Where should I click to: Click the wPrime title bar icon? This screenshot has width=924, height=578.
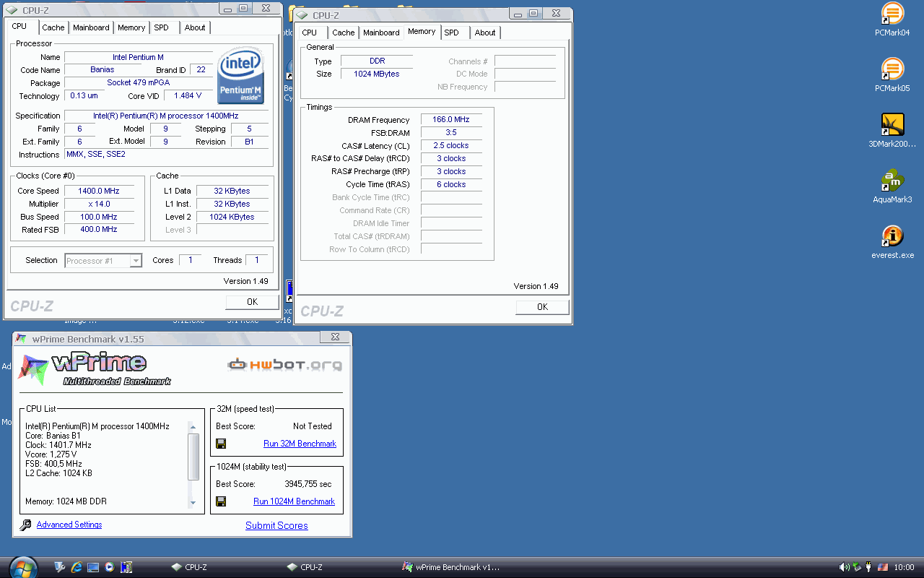[22, 339]
